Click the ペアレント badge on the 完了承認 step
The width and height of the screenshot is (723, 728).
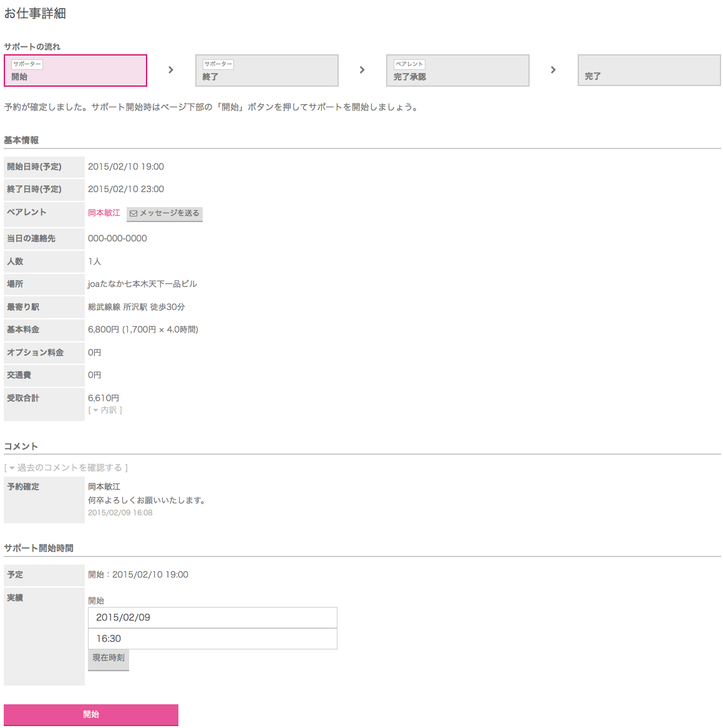(409, 64)
